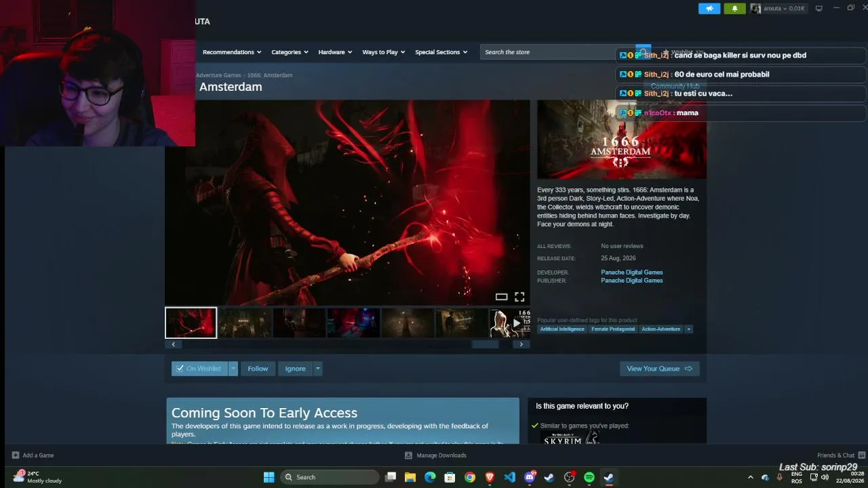Open Brave browser from the taskbar
The width and height of the screenshot is (868, 488).
coord(490,477)
